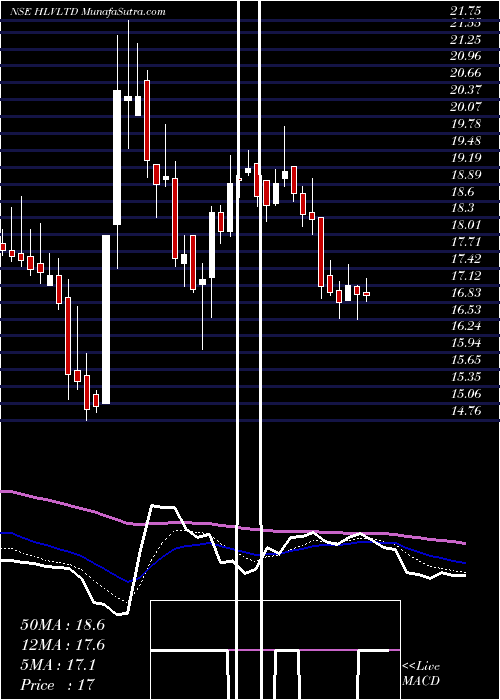Click the 19.78 price axis label
This screenshot has width=500, height=700.
click(465, 124)
